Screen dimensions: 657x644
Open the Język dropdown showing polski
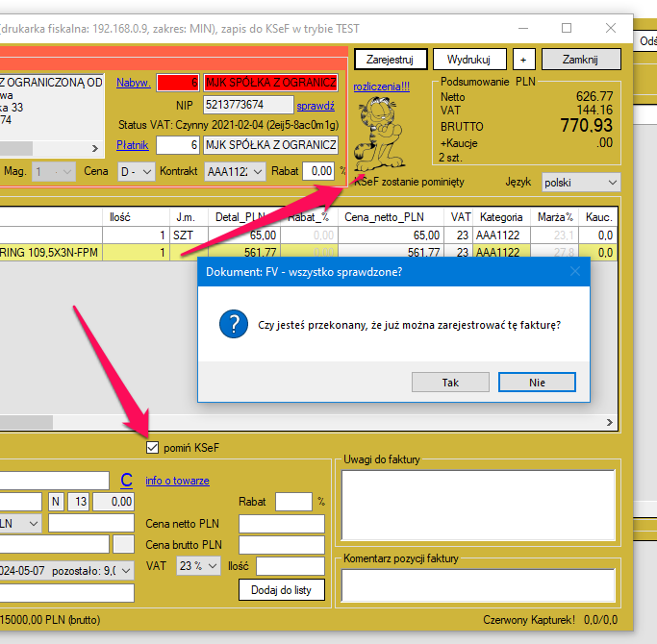click(x=580, y=182)
